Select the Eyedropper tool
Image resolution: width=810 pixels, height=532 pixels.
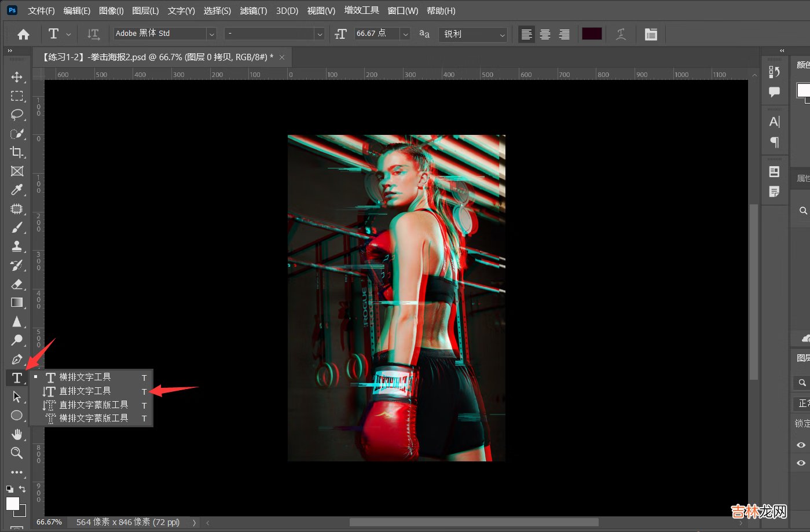click(x=17, y=189)
